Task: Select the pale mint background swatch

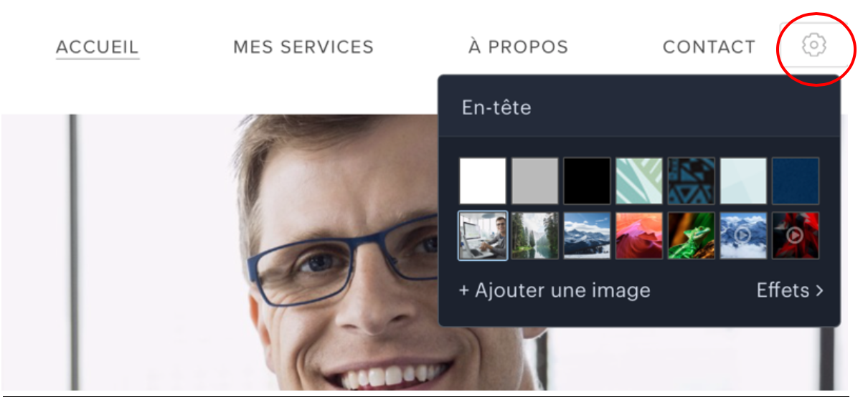Action: (743, 181)
